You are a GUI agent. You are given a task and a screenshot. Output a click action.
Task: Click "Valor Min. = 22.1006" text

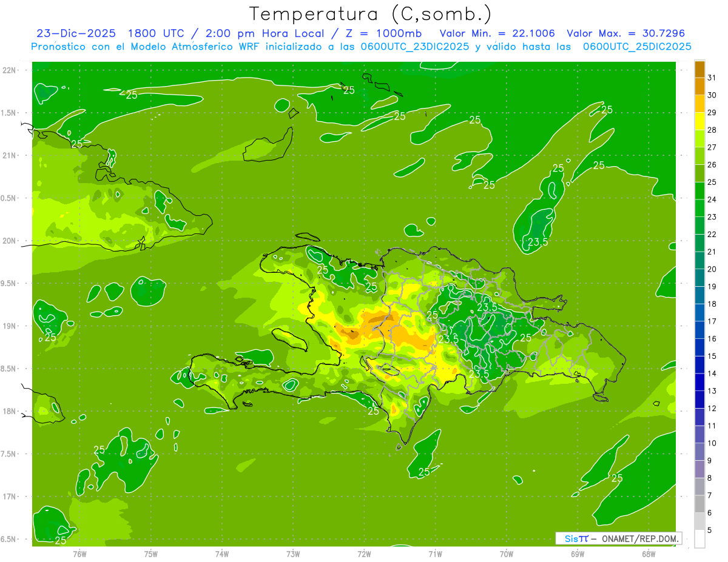pyautogui.click(x=497, y=33)
